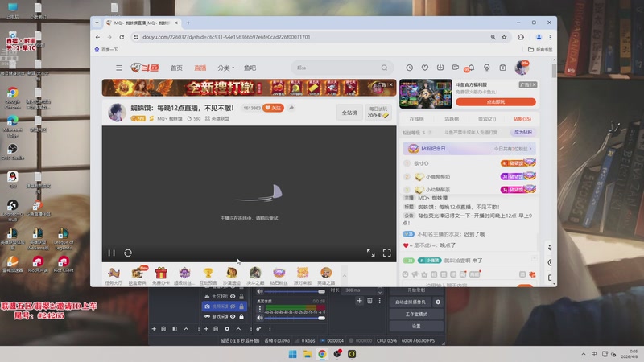This screenshot has width=644, height=362.
Task: Add a source in OBS sources panel
Action: point(206,329)
